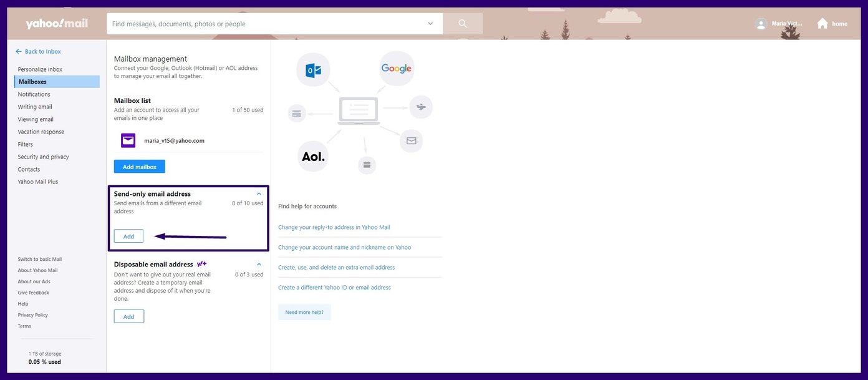
Task: Click the 0.05 % used storage text
Action: coord(45,362)
